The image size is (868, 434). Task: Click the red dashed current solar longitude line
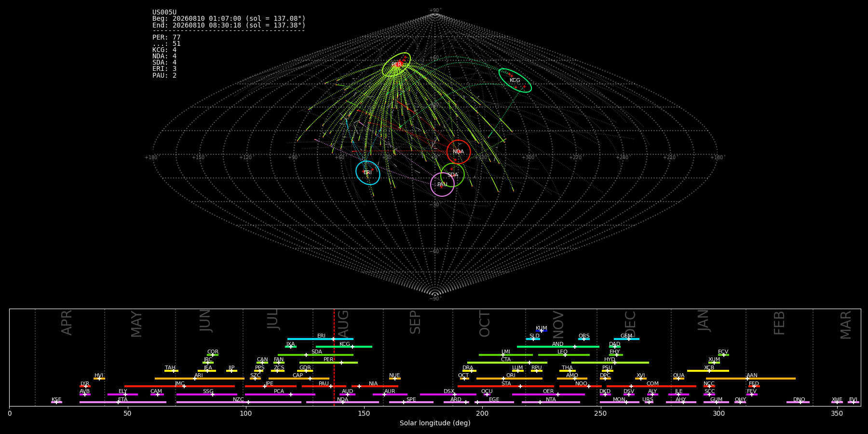(334, 357)
